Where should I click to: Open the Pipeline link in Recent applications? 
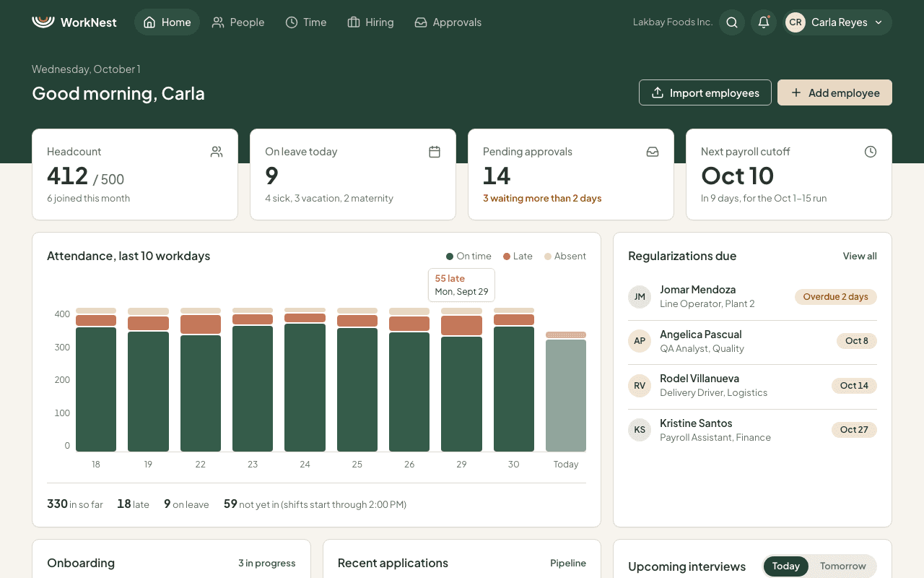tap(568, 564)
